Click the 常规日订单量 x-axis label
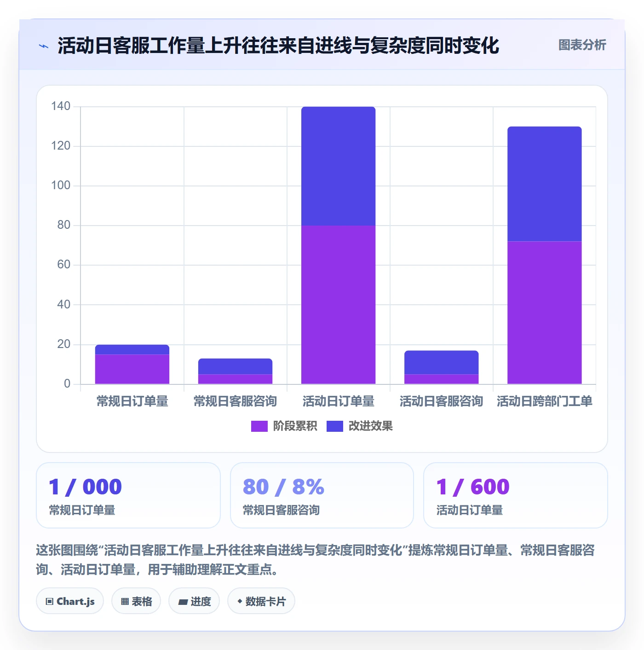Screen dimensions: 644x650 [132, 401]
